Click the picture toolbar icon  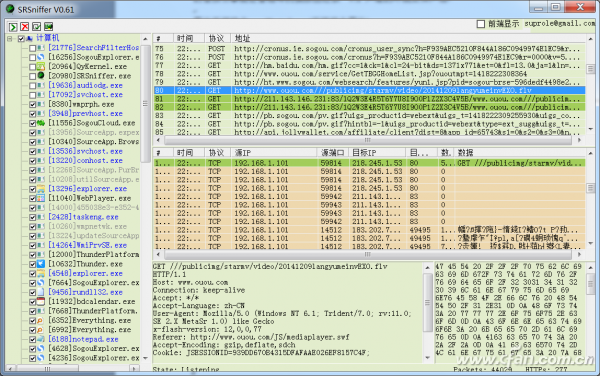(49, 26)
